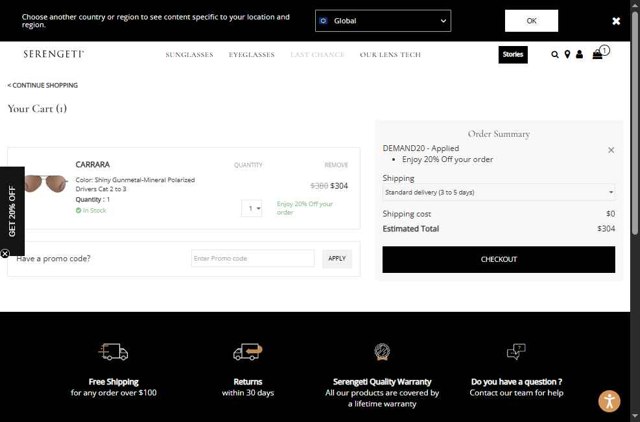Click the 'Estimated Total' label
Image resolution: width=640 pixels, height=422 pixels.
point(411,229)
